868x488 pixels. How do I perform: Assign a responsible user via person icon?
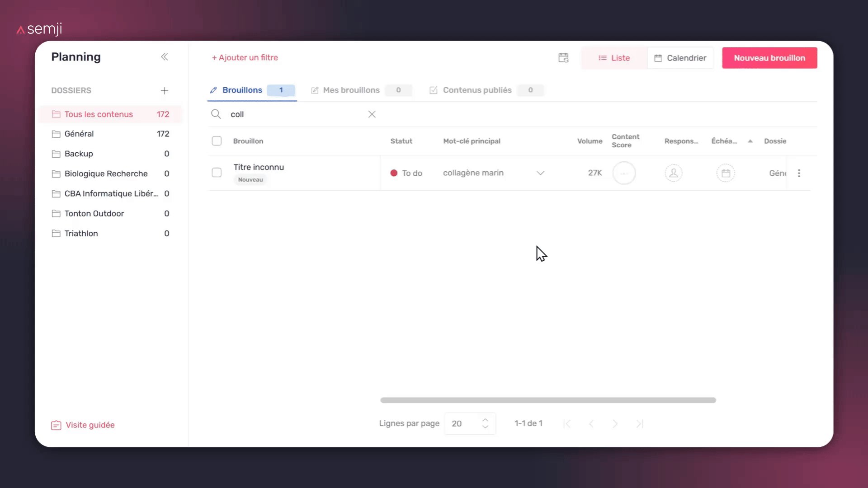pyautogui.click(x=673, y=173)
